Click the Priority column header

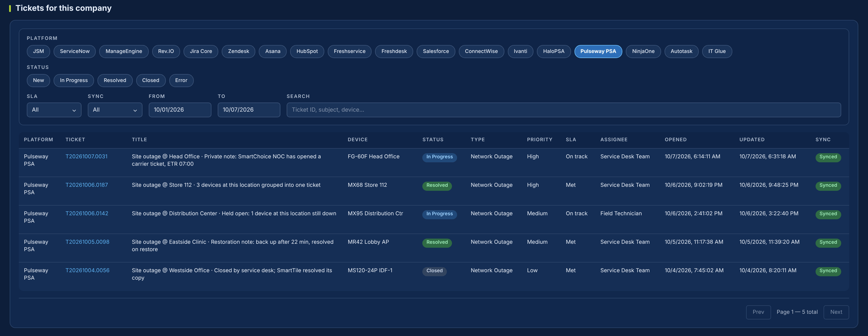tap(540, 139)
